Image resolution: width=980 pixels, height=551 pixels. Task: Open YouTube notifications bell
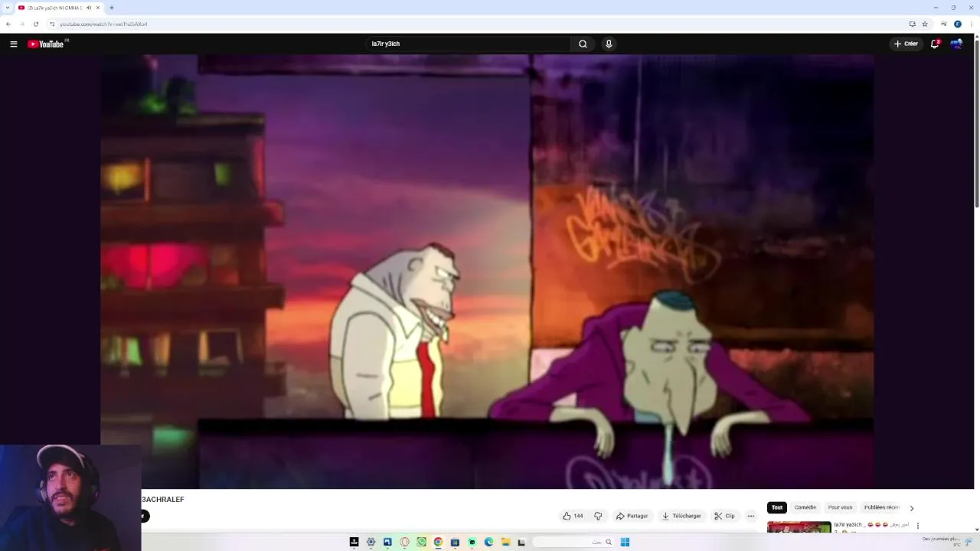(934, 44)
